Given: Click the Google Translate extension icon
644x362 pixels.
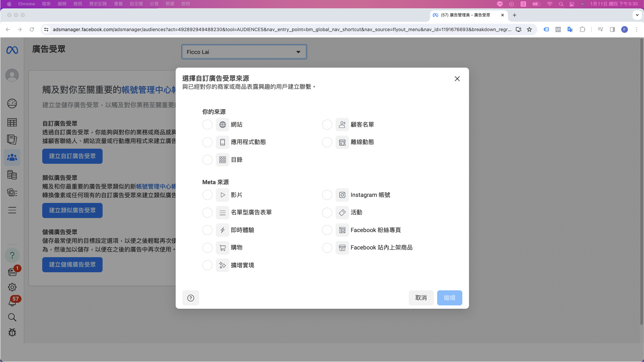Looking at the screenshot, I should (570, 29).
